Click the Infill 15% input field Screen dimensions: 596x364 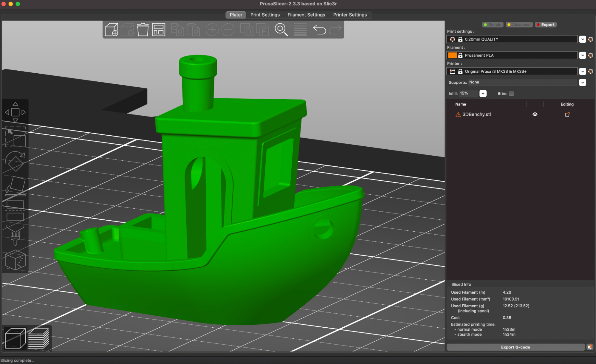(x=468, y=94)
